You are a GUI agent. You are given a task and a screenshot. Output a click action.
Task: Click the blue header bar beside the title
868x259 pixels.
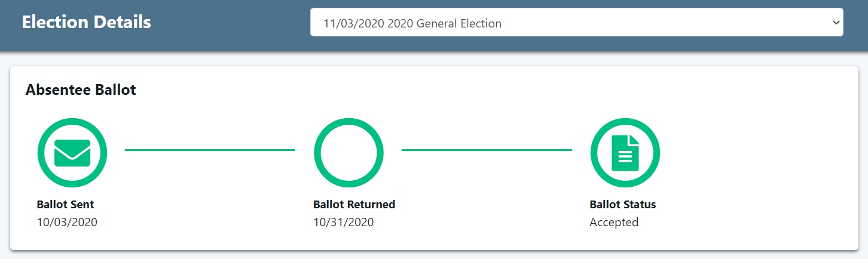[x=233, y=24]
